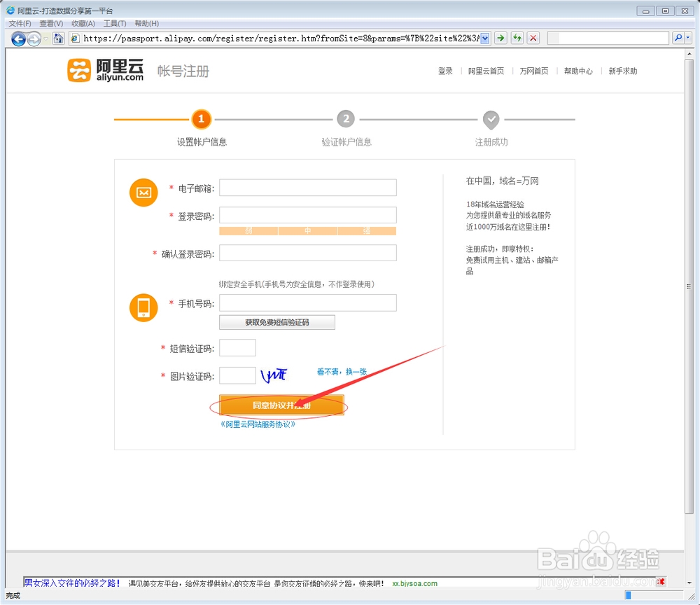Open the 工具(T) menu
This screenshot has width=700, height=605.
coord(114,23)
